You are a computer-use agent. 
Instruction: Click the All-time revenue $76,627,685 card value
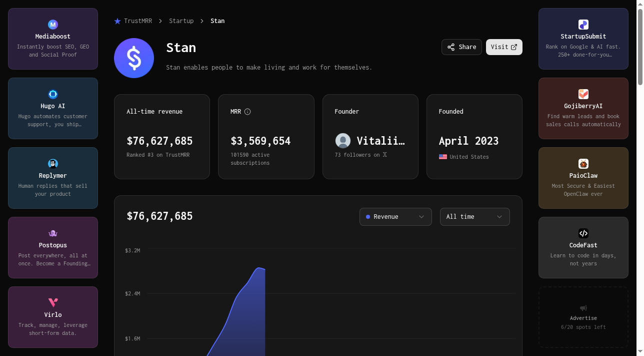[159, 141]
